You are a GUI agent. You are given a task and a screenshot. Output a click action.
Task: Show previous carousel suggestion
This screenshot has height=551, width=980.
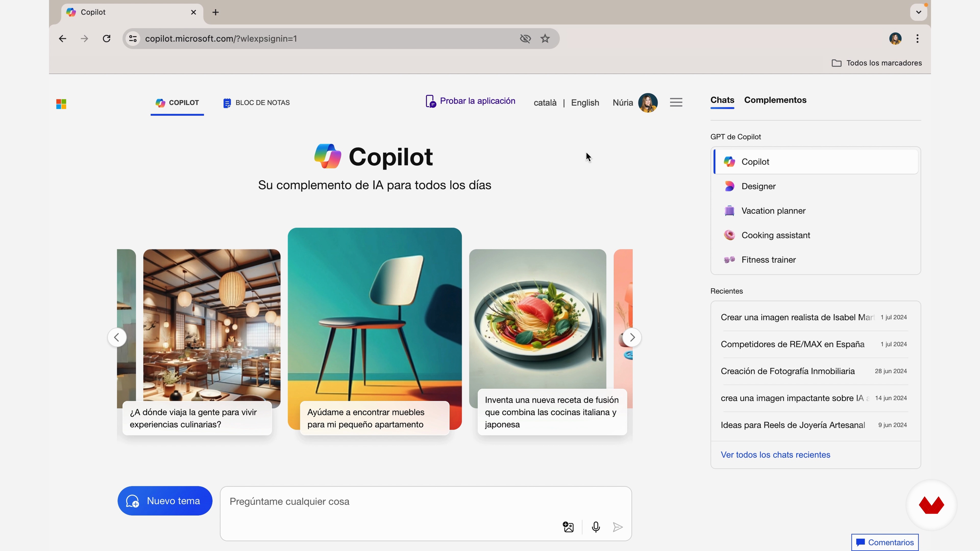(x=117, y=337)
